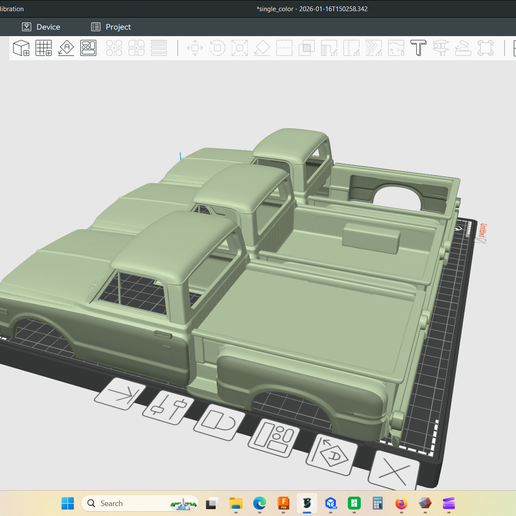Select the Rotate tool

tap(217, 48)
